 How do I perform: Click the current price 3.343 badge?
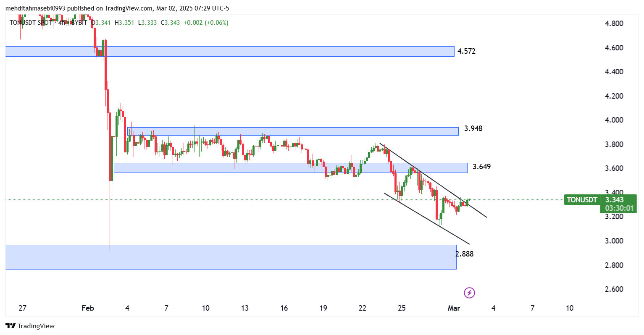point(614,200)
